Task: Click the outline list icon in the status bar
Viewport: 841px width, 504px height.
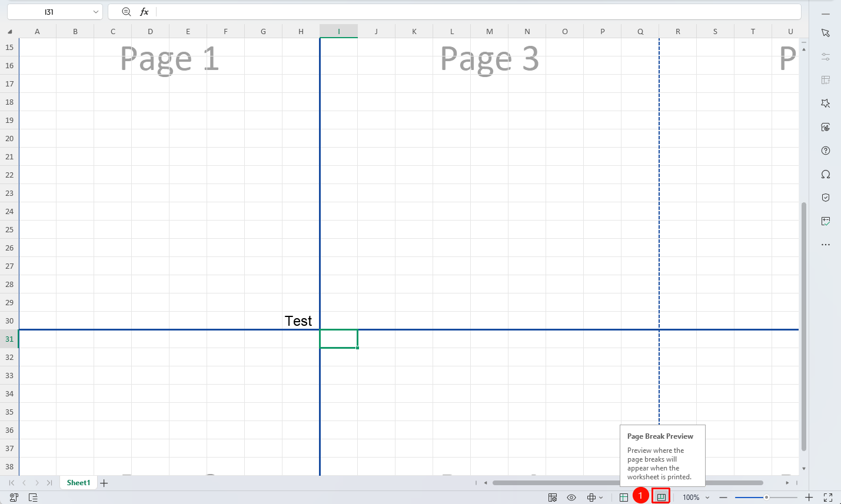Action: click(x=33, y=498)
